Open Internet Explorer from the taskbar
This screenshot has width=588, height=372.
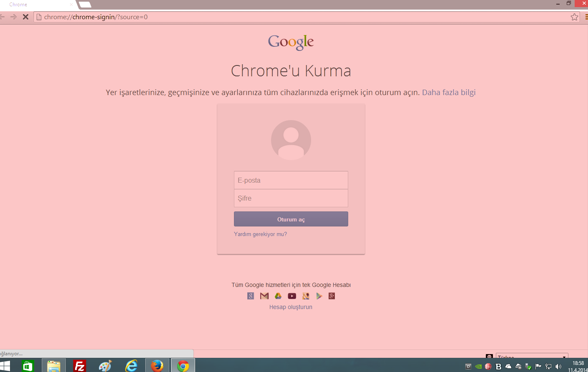(131, 366)
